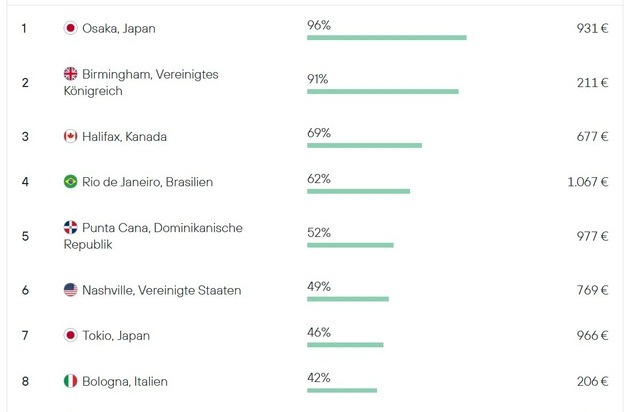The height and width of the screenshot is (412, 630).
Task: Click the 931 € price for Osaka
Action: pos(592,28)
